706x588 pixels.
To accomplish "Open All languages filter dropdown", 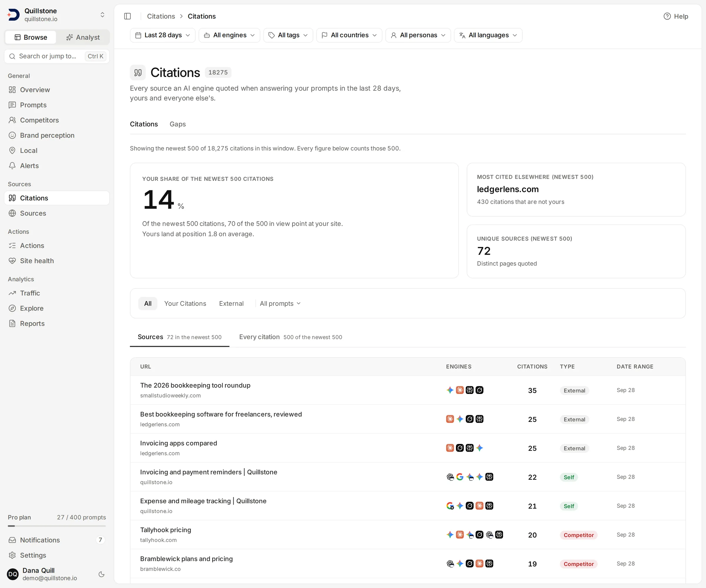I will tap(488, 35).
